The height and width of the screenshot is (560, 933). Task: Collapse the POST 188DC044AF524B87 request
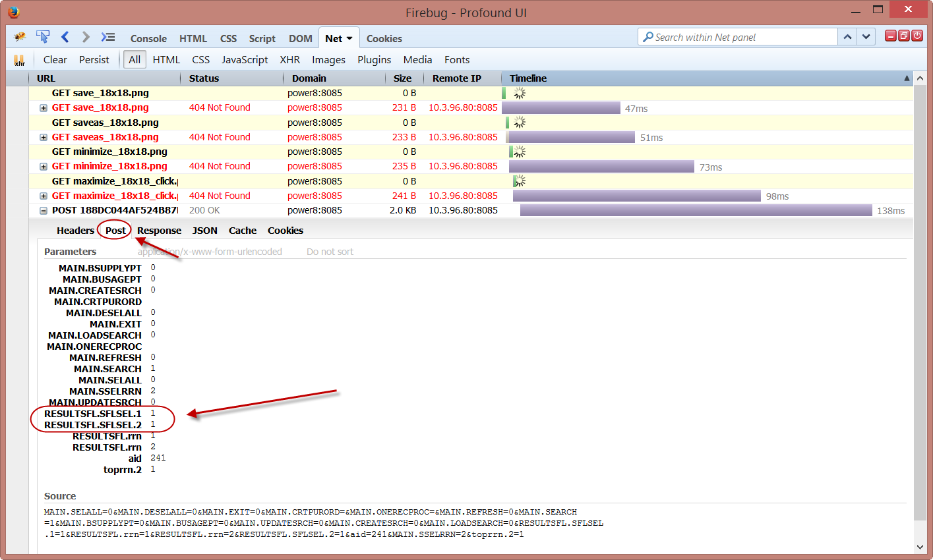(44, 211)
